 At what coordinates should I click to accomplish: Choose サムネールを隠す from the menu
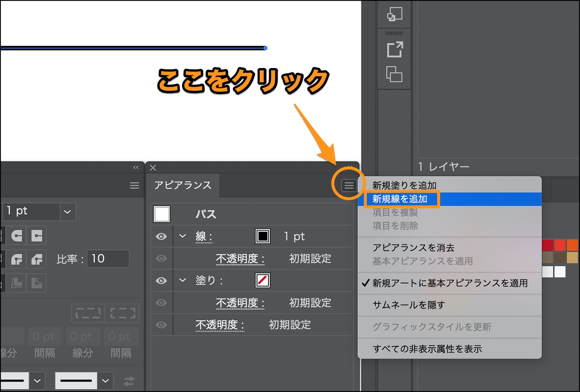pyautogui.click(x=450, y=305)
